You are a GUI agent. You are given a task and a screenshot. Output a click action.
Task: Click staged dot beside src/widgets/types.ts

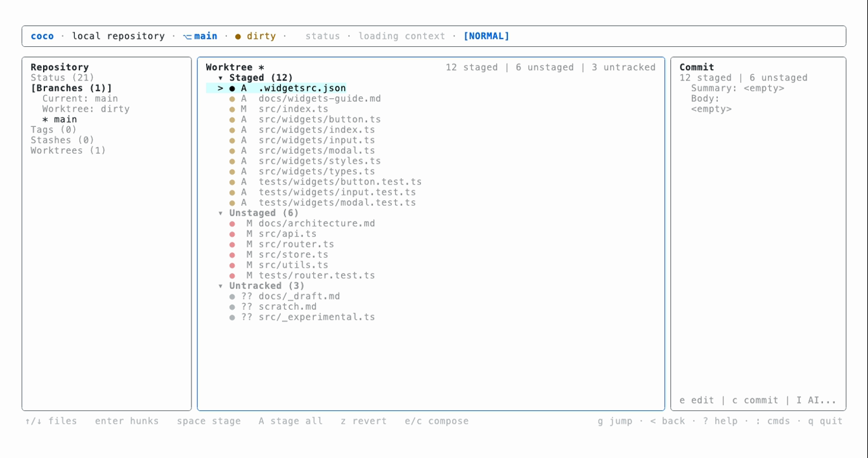coord(232,172)
